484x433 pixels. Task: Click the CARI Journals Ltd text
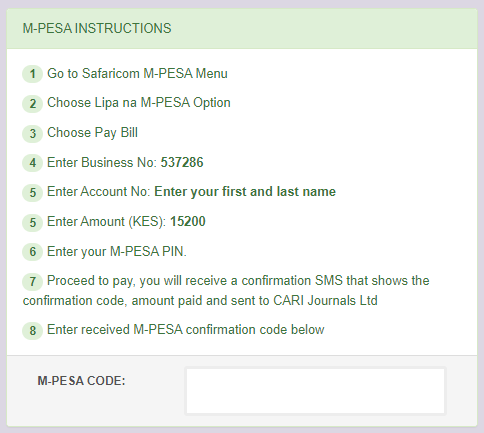point(325,301)
